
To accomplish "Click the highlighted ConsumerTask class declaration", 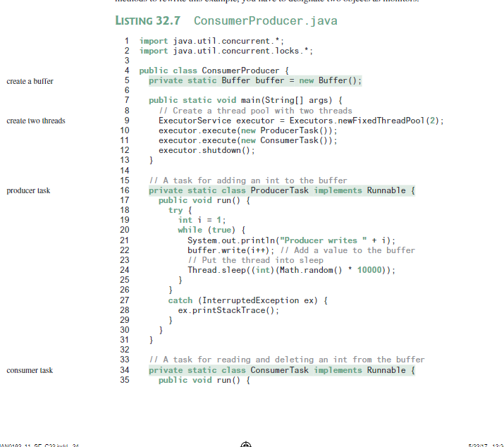I will click(x=282, y=370).
